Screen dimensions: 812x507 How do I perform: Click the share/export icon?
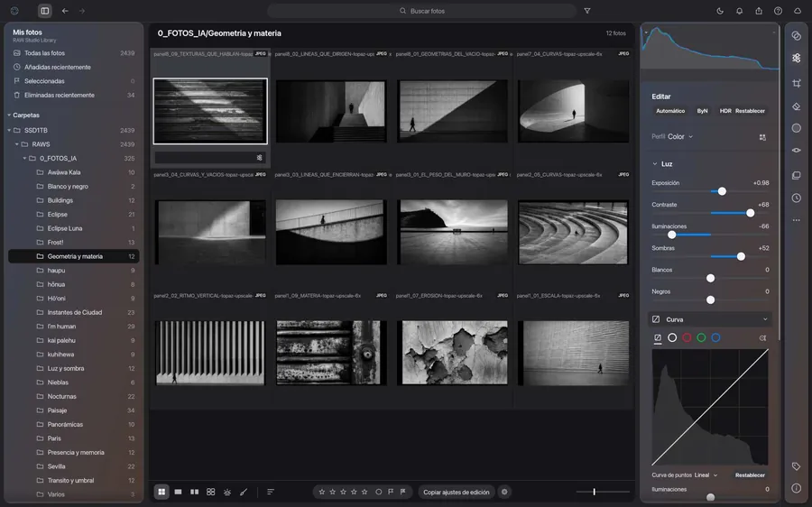click(759, 10)
